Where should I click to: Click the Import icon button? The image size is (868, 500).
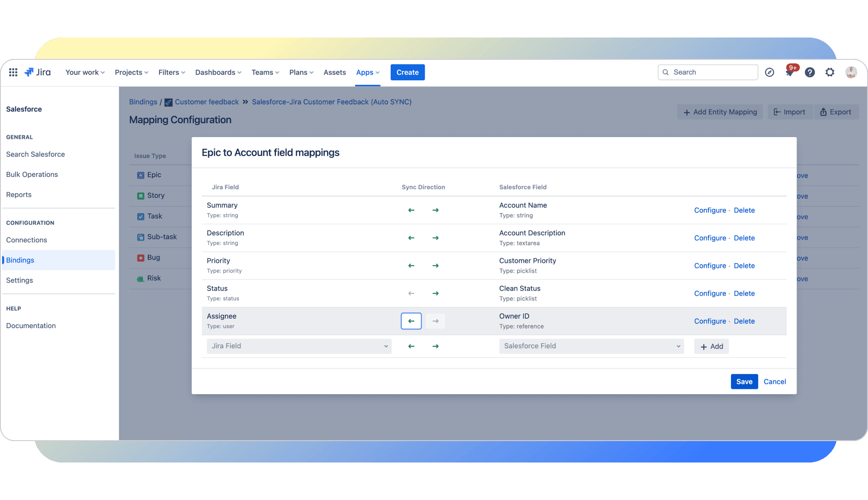click(789, 112)
